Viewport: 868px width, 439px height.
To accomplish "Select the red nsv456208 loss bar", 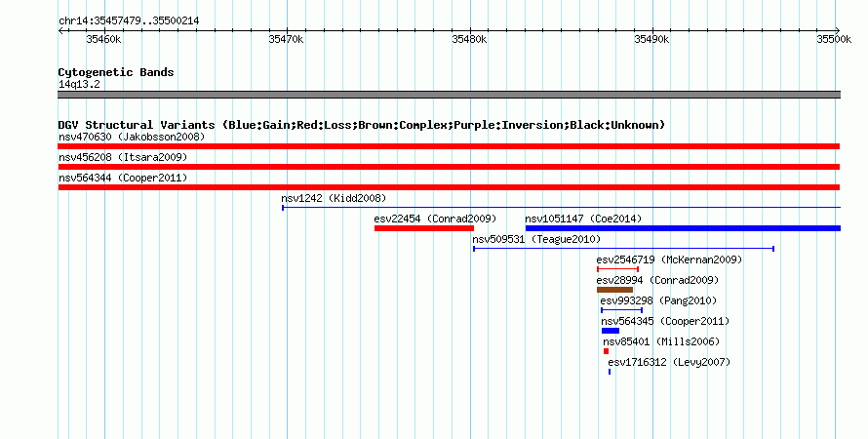I will pyautogui.click(x=449, y=167).
